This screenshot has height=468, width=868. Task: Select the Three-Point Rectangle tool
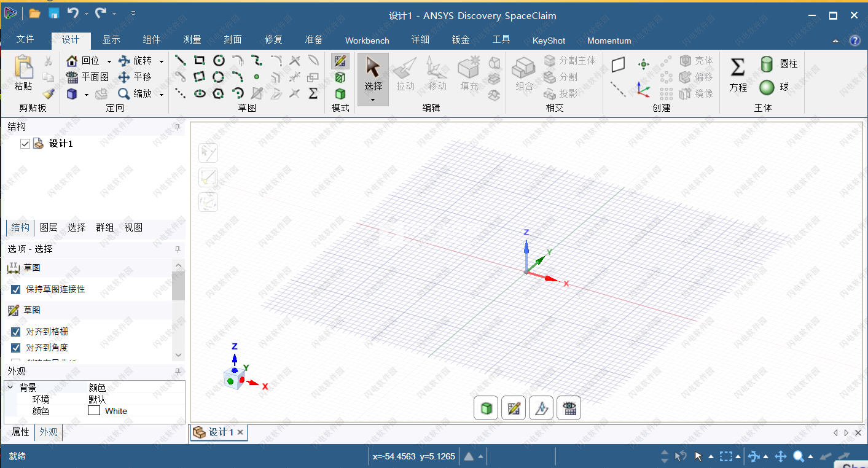click(x=200, y=77)
